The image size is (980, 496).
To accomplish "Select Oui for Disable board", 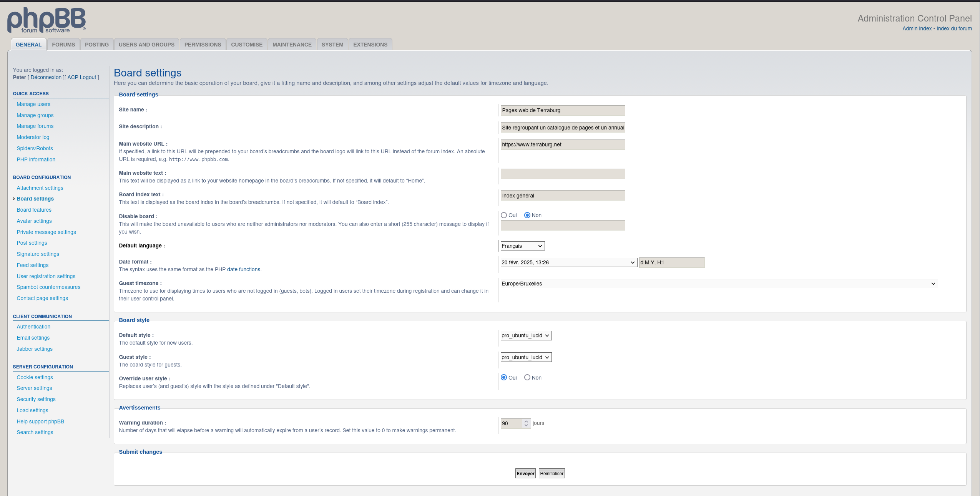I will tap(504, 215).
